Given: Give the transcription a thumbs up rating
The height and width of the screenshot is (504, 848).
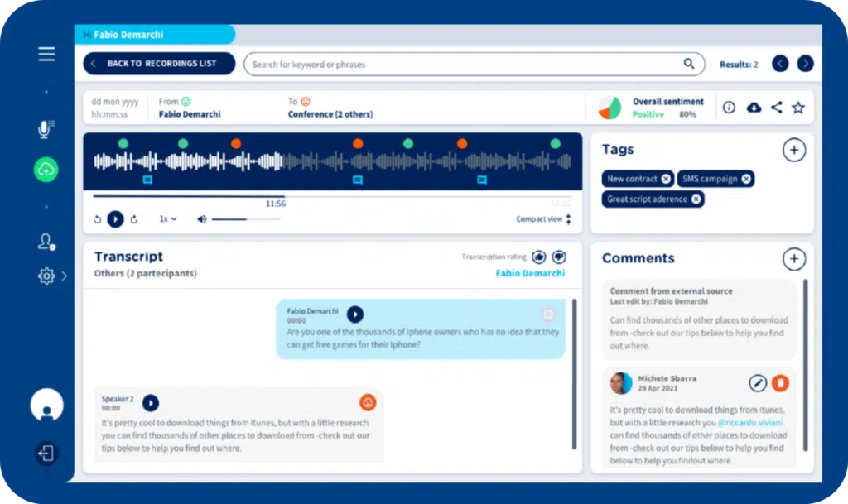Looking at the screenshot, I should 539,257.
